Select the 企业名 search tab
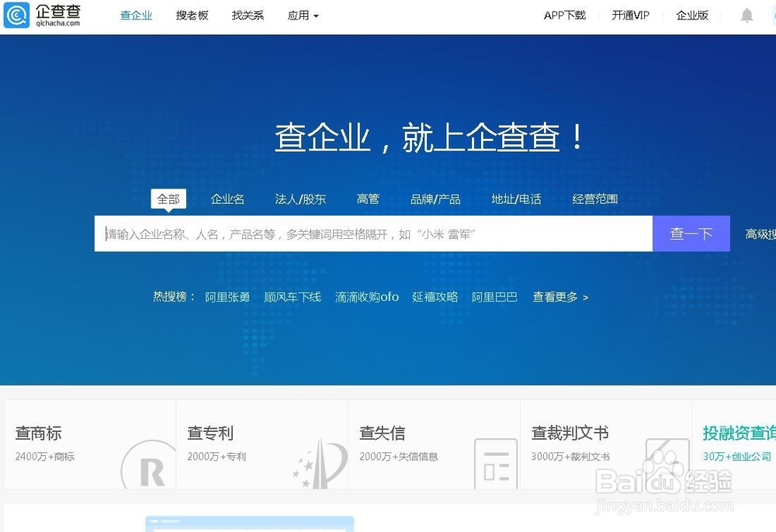The width and height of the screenshot is (776, 532). (227, 199)
